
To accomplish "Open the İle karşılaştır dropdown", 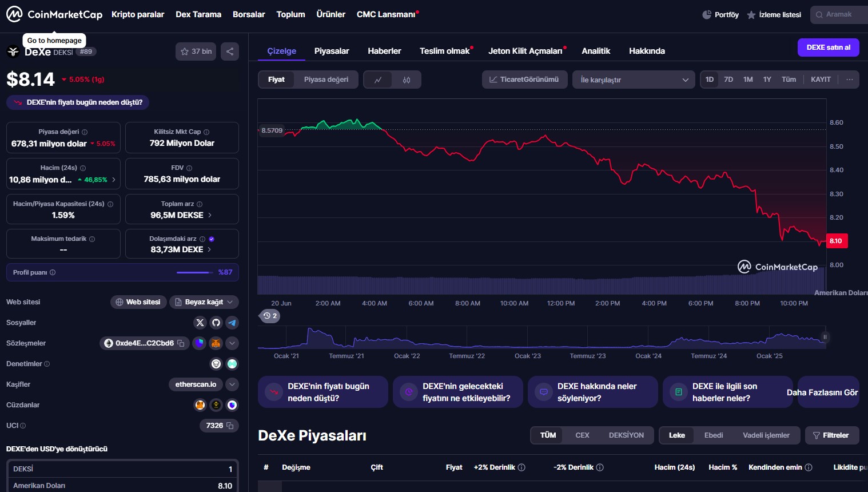I will [634, 80].
